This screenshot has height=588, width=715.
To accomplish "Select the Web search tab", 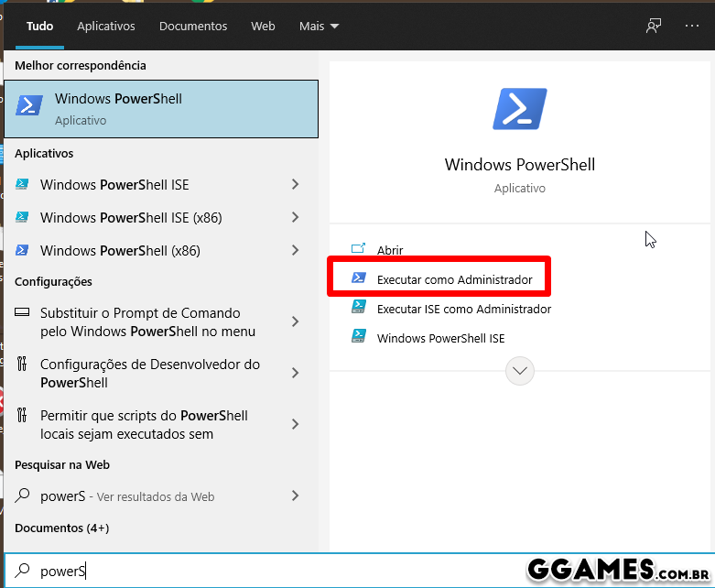I will [x=263, y=27].
